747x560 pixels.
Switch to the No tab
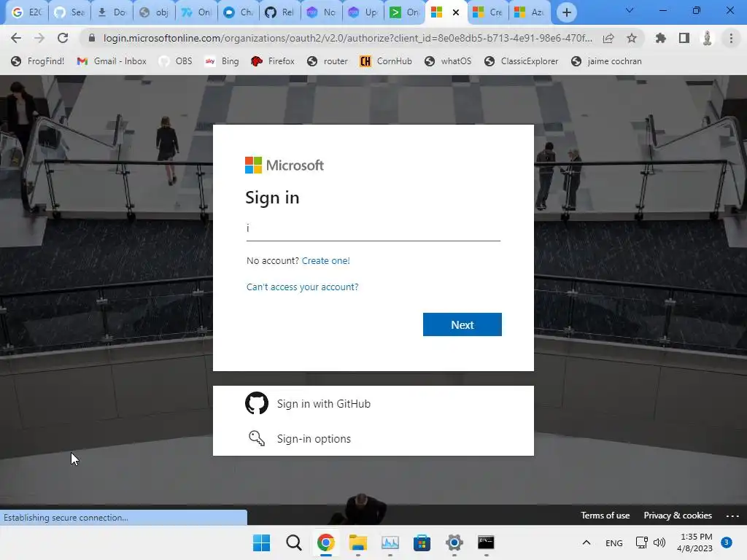click(322, 12)
